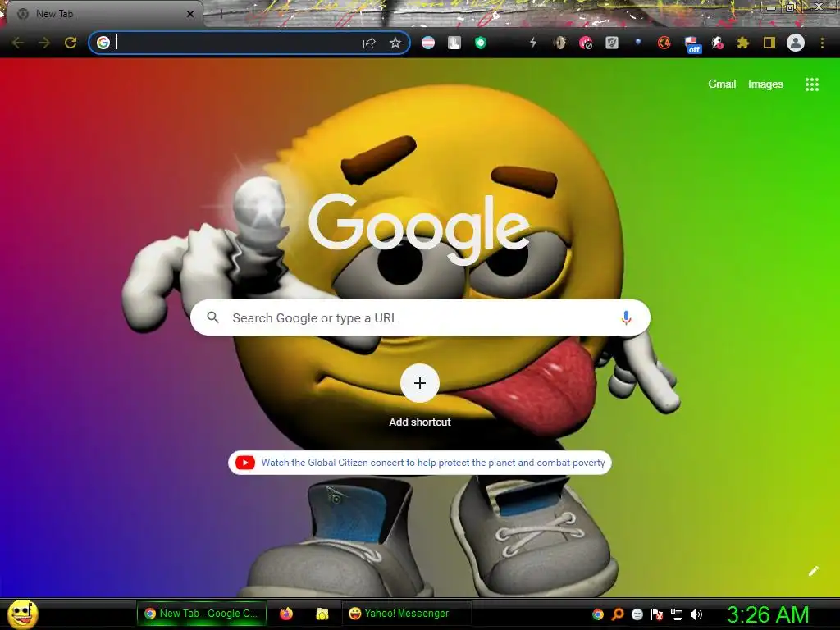Open Chrome's three-dot menu
Image resolution: width=840 pixels, height=630 pixels.
pyautogui.click(x=822, y=43)
